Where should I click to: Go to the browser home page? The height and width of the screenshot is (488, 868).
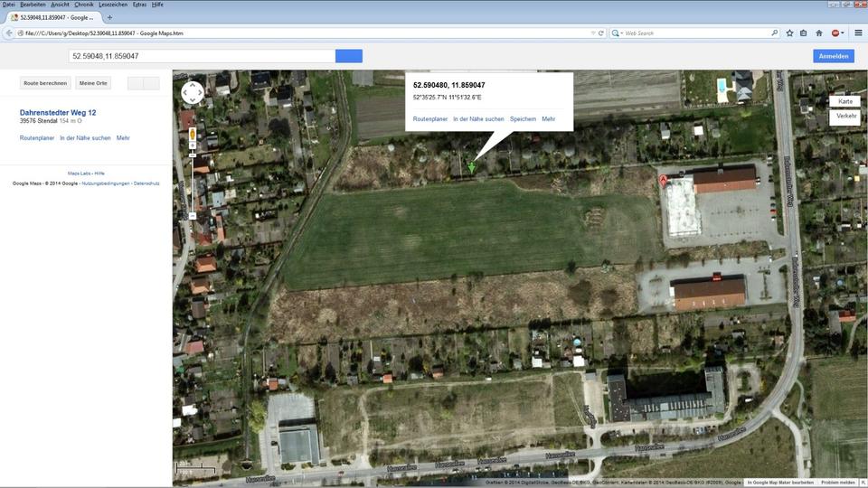[819, 33]
